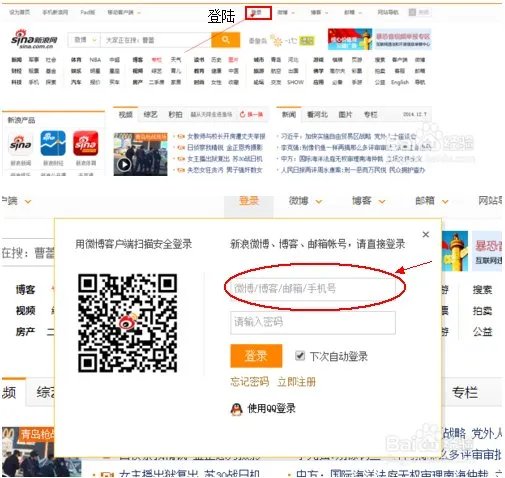Click the 忘记密码 link

(x=249, y=382)
